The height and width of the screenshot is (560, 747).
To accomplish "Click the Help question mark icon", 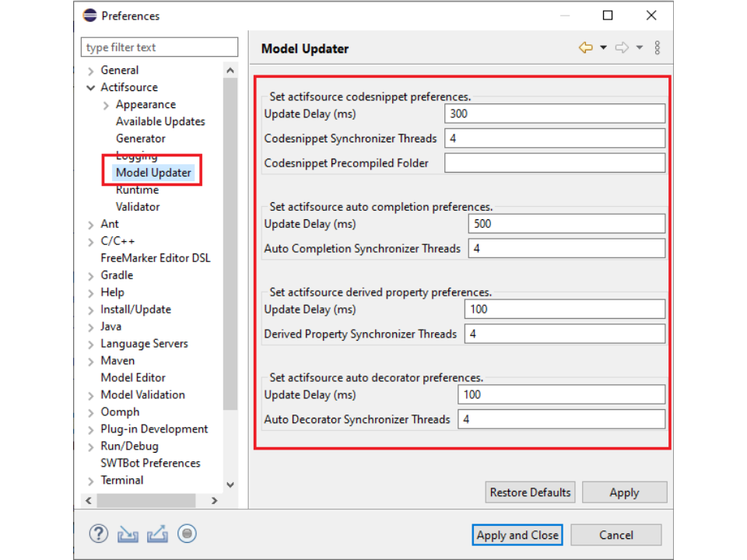I will pyautogui.click(x=99, y=534).
